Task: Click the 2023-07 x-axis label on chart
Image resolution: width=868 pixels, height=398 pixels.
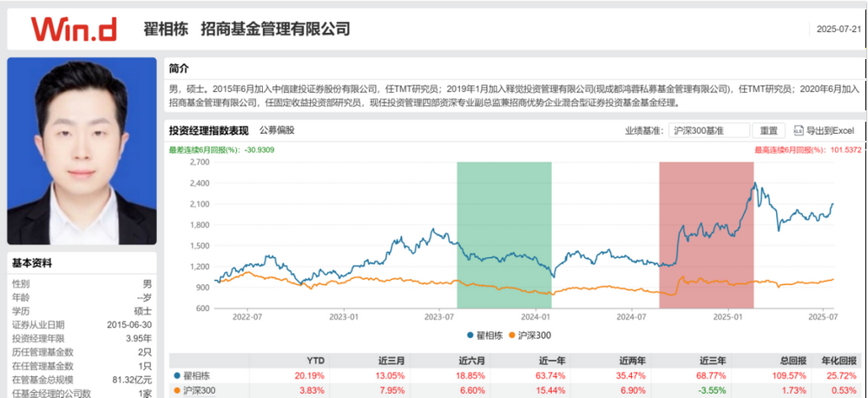Action: click(x=439, y=317)
